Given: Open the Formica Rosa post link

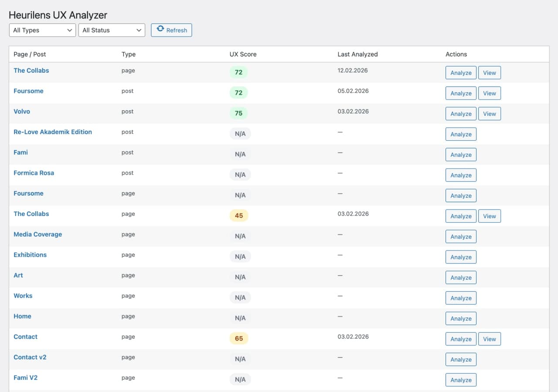Looking at the screenshot, I should (34, 172).
